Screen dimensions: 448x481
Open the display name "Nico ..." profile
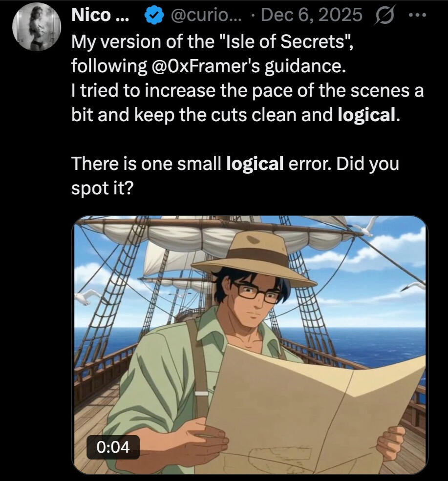click(x=100, y=15)
